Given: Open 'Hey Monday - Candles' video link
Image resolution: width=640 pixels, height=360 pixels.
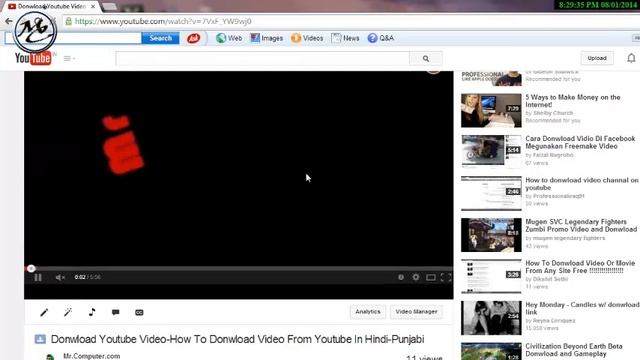Looking at the screenshot, I should pos(582,308).
